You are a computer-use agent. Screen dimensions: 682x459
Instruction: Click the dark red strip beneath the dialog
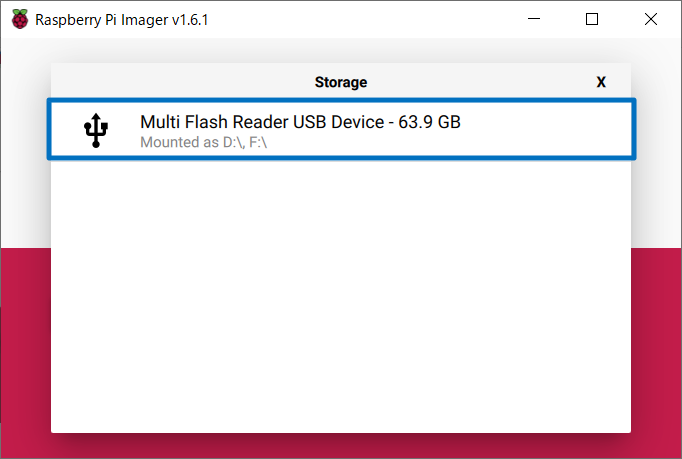(341, 445)
